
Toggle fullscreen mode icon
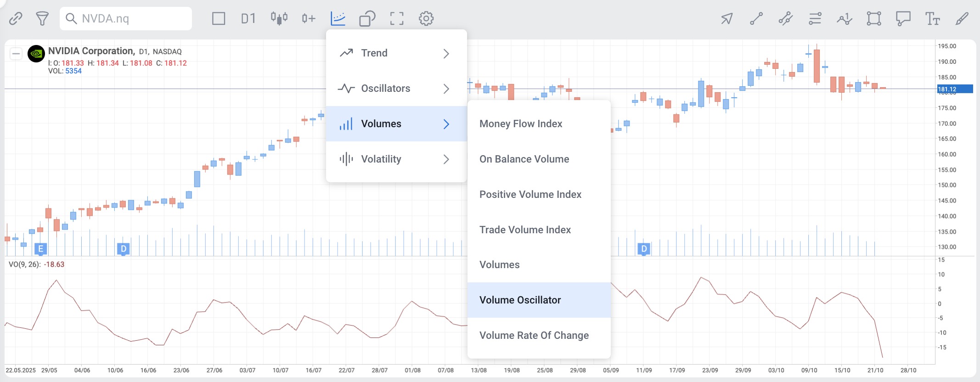[397, 19]
